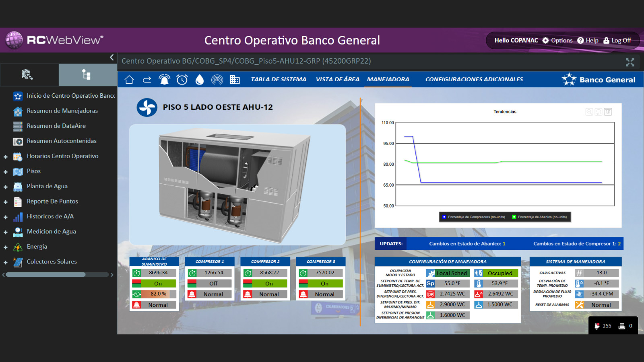Click the stack icon showing 0

[x=622, y=326]
